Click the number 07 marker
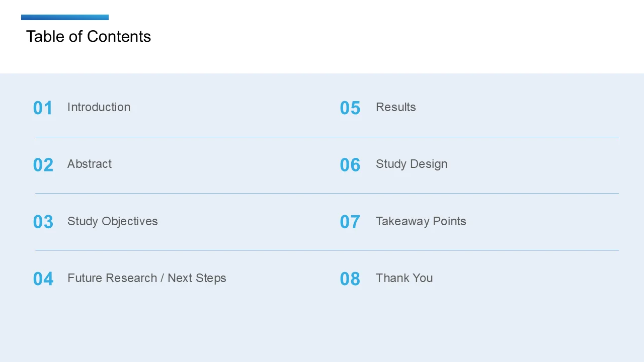This screenshot has width=644, height=362. pos(350,222)
